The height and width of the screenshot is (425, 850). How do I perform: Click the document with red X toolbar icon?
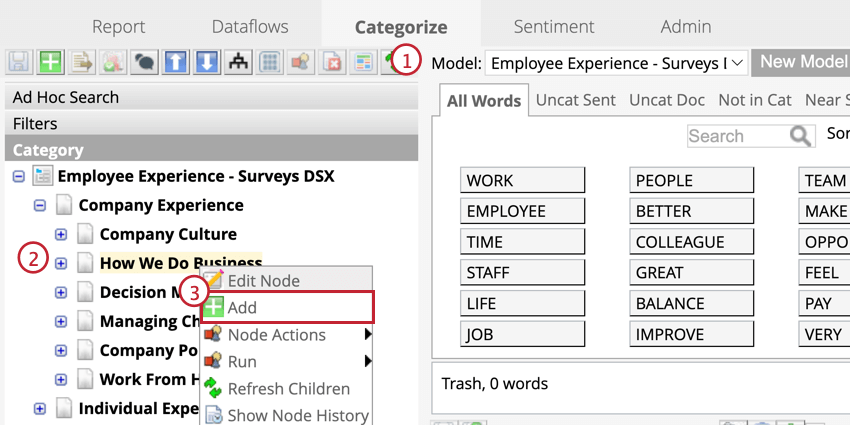click(331, 62)
